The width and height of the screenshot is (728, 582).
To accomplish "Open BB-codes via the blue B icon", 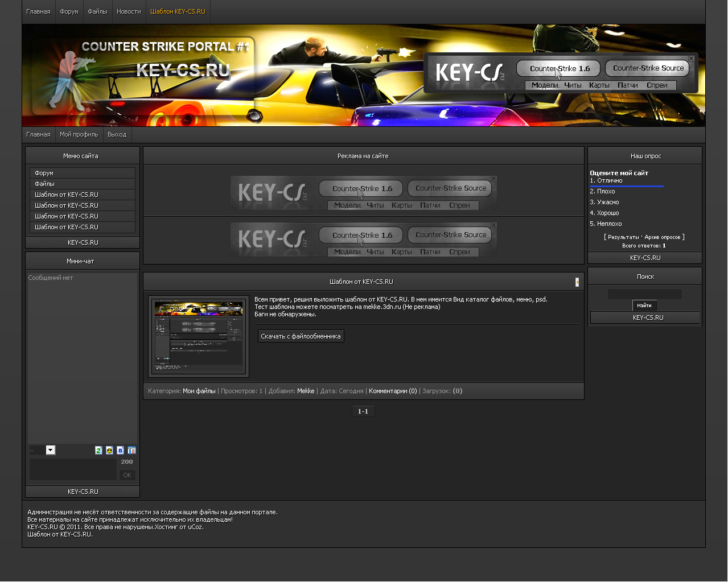I will pyautogui.click(x=120, y=451).
